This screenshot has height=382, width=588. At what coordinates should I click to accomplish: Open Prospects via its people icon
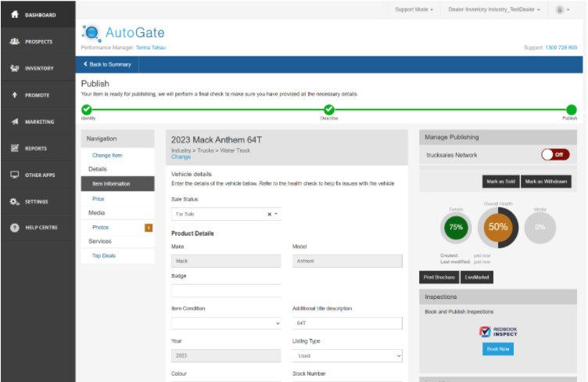(14, 41)
